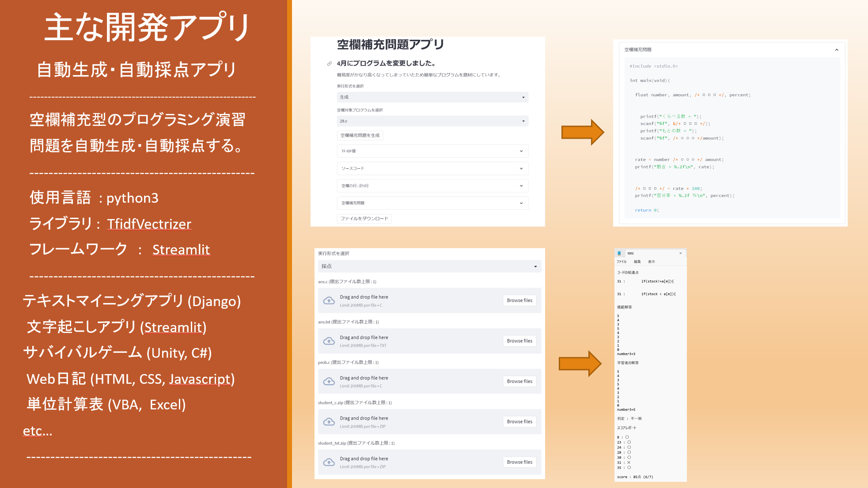868x488 pixels.
Task: Open the ファイル menu in Notepad
Action: pos(622,262)
